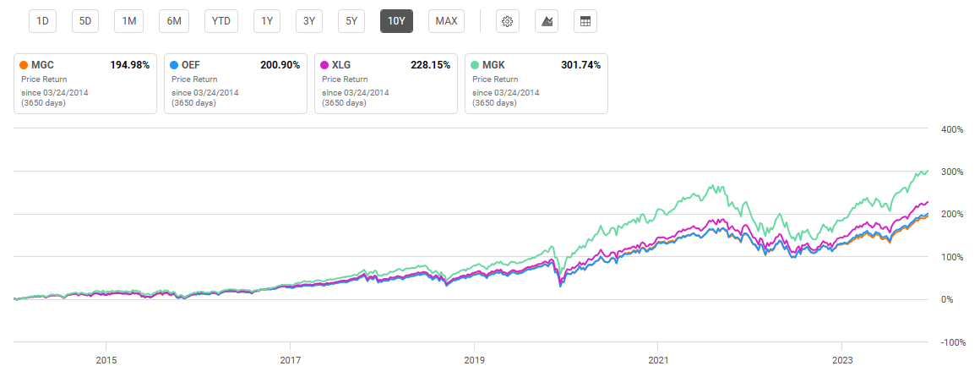Pick the 3Y time range
The width and height of the screenshot is (980, 377).
coord(309,21)
